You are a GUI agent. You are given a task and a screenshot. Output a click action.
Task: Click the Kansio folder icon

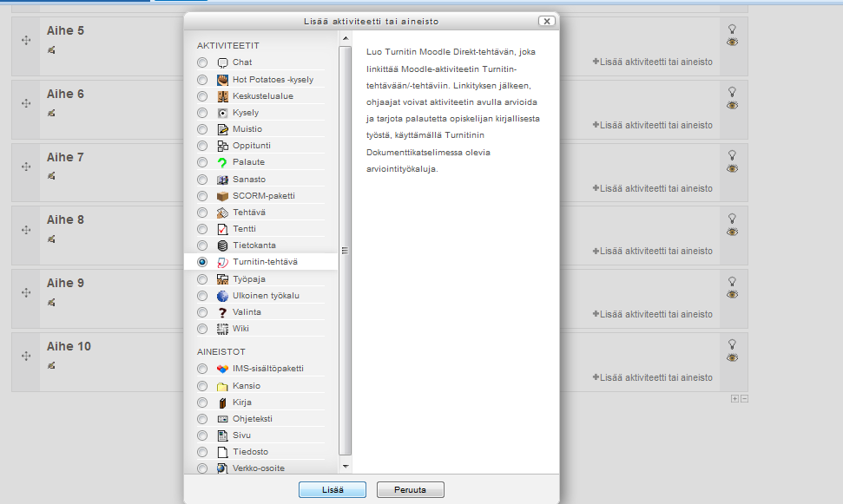tap(222, 386)
